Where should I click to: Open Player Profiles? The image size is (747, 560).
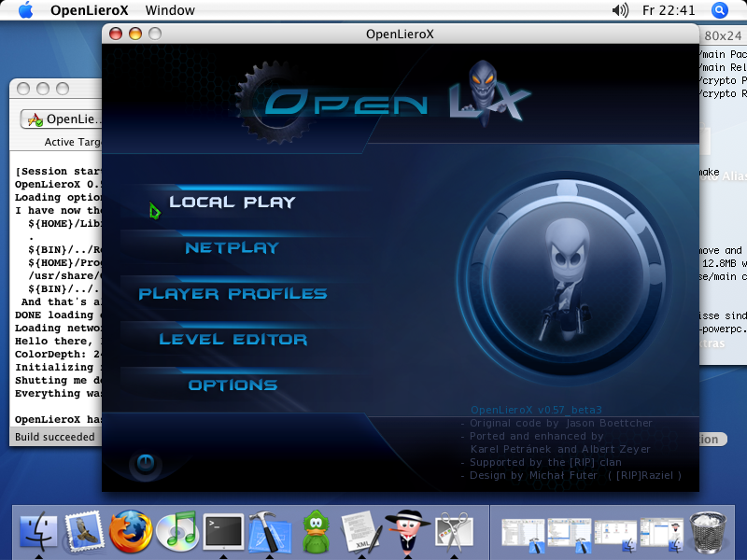233,294
